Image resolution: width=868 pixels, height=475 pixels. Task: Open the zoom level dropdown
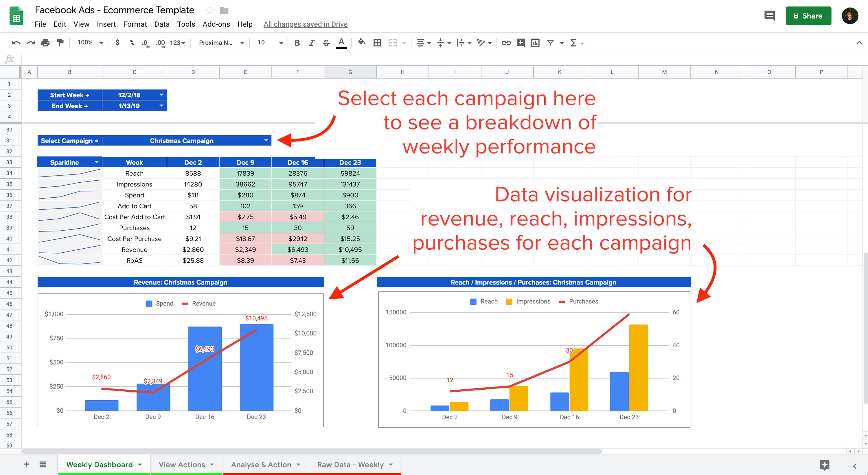point(90,43)
